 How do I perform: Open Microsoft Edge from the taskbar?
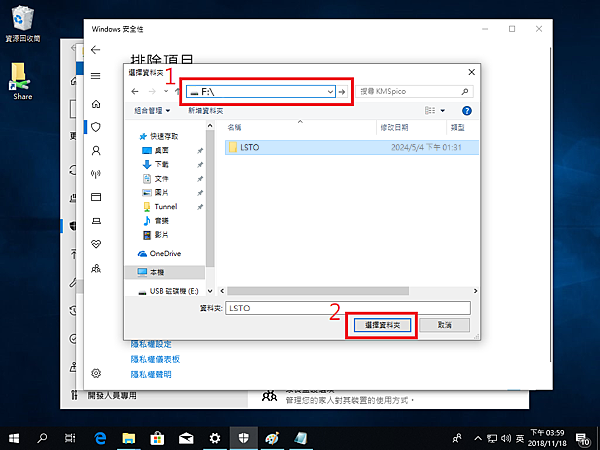101,438
